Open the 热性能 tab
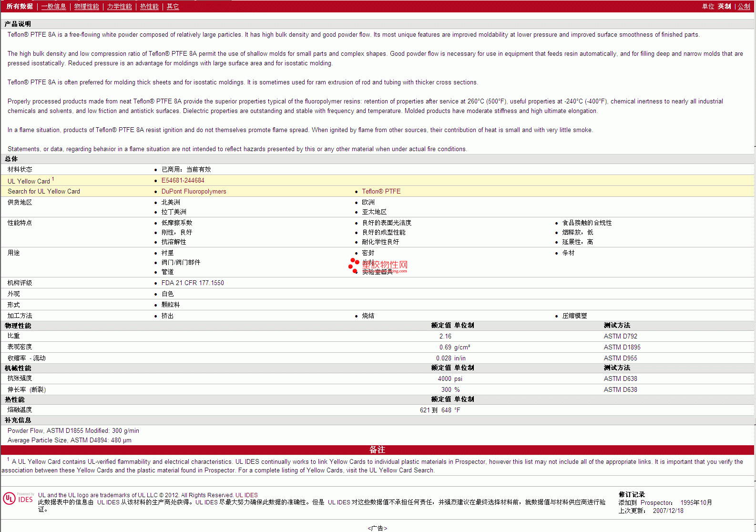Screen dimensions: 756x532 tap(149, 7)
